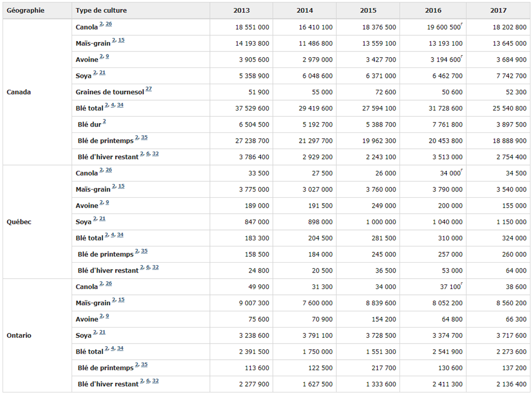Image resolution: width=532 pixels, height=395 pixels.
Task: Click the Type de culture header
Action: point(101,10)
